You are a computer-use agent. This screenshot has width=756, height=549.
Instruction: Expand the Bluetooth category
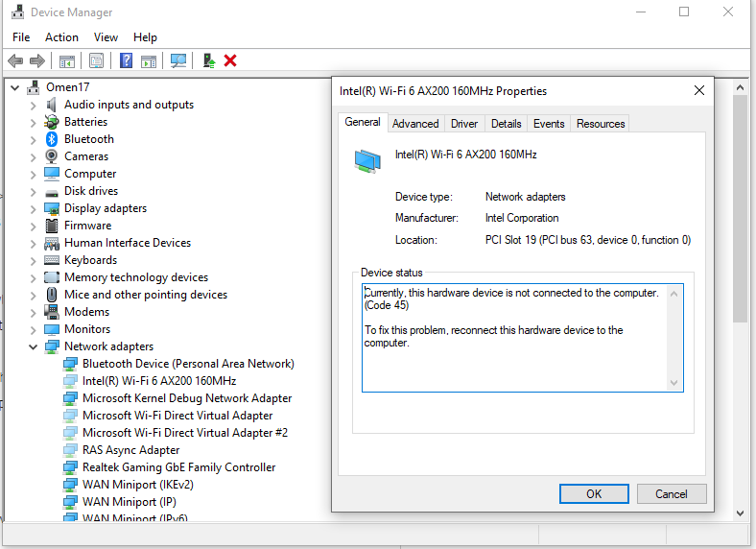point(34,140)
